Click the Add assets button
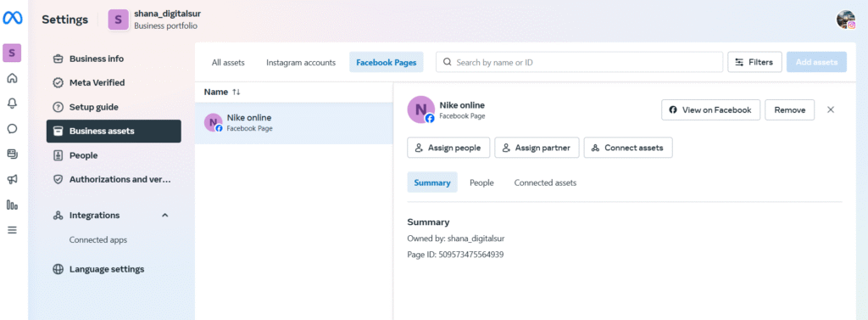Screen dimensions: 868x320 tap(816, 62)
